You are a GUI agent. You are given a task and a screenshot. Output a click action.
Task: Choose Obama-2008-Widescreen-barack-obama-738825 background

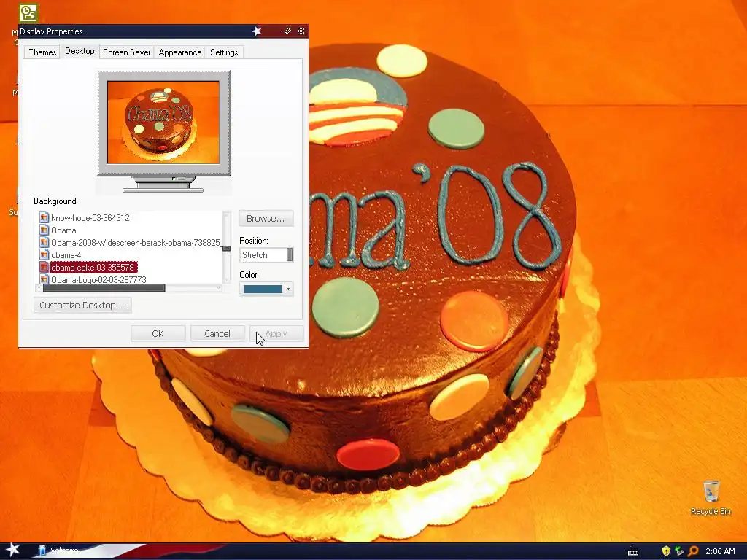(135, 242)
